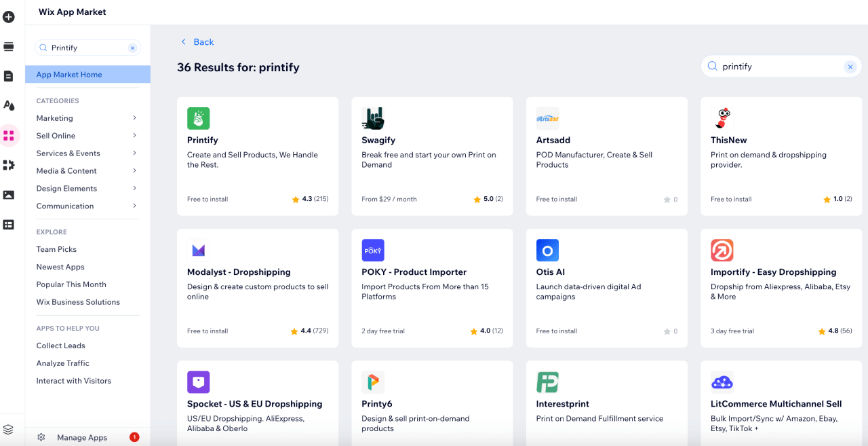Click the ThisNew ant mascot logo

[x=722, y=118]
